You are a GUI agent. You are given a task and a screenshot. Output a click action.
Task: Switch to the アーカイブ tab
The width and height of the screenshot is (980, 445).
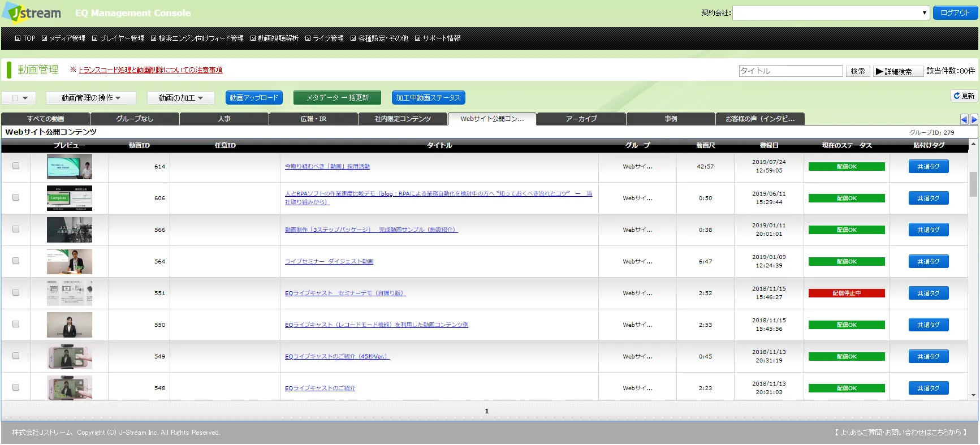[581, 119]
